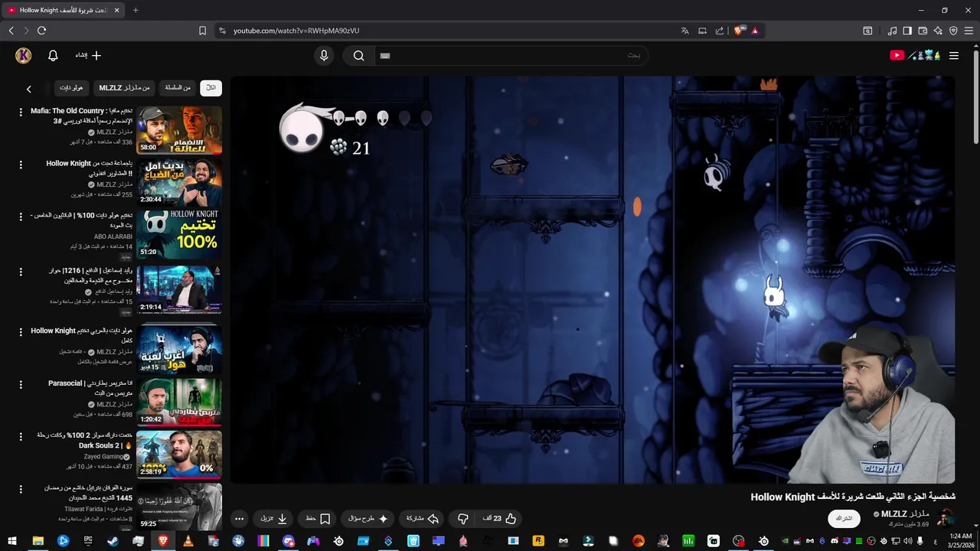Viewport: 980px width, 551px height.
Task: Open a new browser tab with plus
Action: click(136, 10)
